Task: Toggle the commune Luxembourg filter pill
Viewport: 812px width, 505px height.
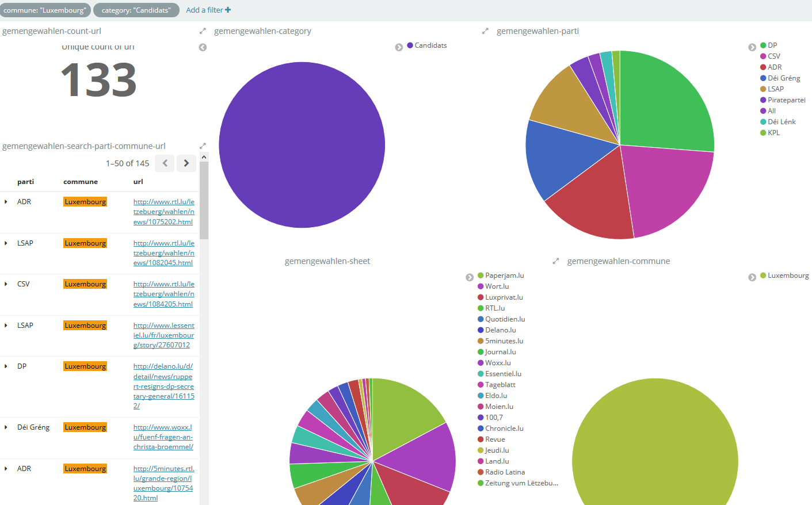Action: point(45,10)
